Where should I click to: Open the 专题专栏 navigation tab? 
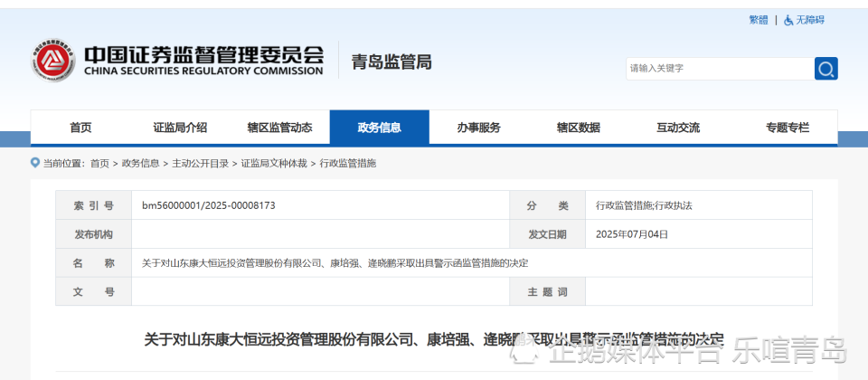pos(788,128)
